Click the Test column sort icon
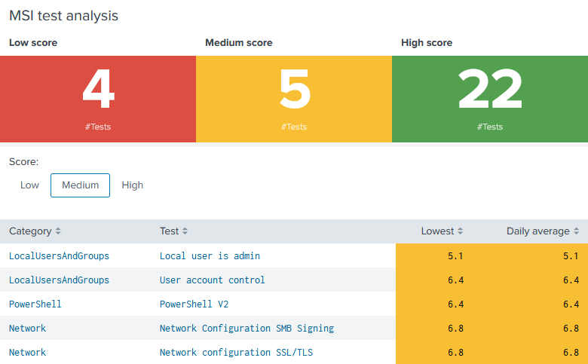This screenshot has width=588, height=364. [x=185, y=231]
